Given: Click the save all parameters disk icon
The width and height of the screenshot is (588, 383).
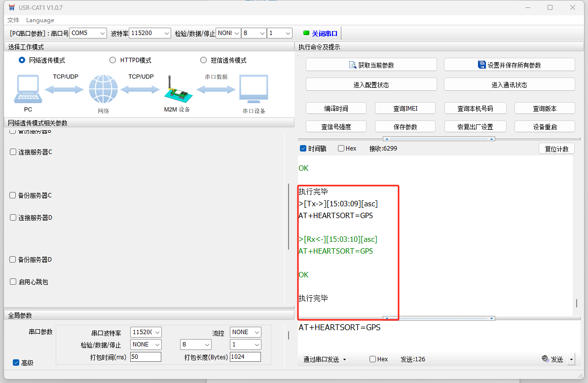Looking at the screenshot, I should point(481,65).
